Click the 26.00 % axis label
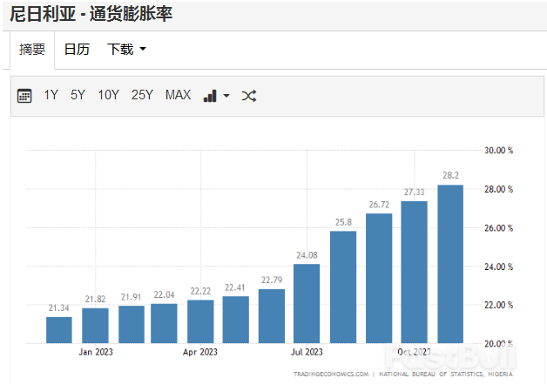Viewport: 547px width, 392px height. click(498, 228)
